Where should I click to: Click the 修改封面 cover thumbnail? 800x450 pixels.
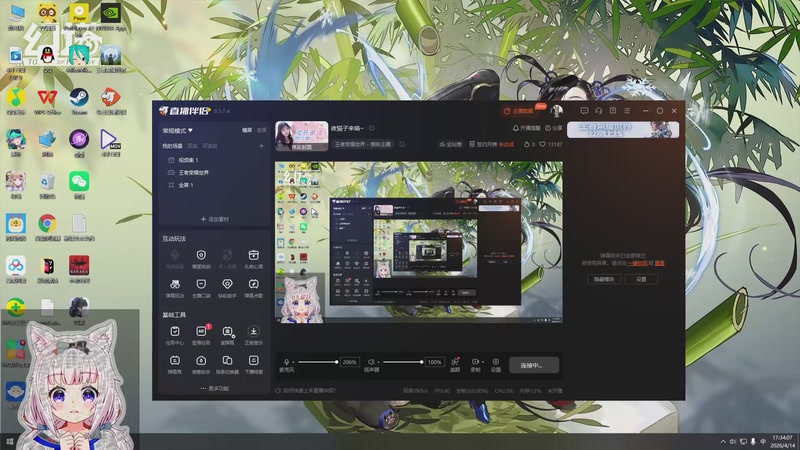(x=302, y=136)
